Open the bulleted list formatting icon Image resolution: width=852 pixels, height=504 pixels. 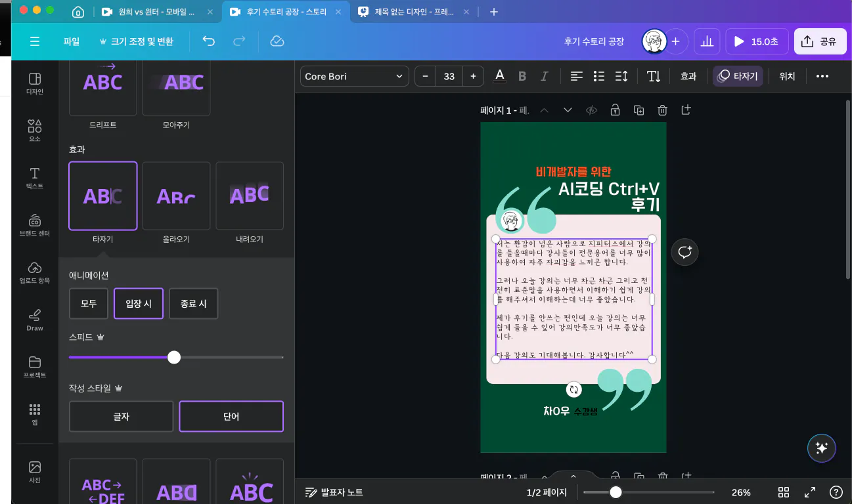tap(598, 76)
